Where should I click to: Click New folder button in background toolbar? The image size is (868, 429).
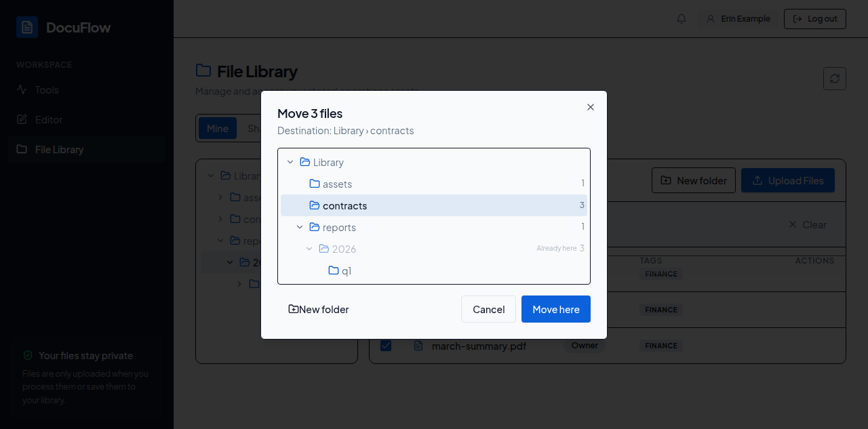[x=694, y=180]
